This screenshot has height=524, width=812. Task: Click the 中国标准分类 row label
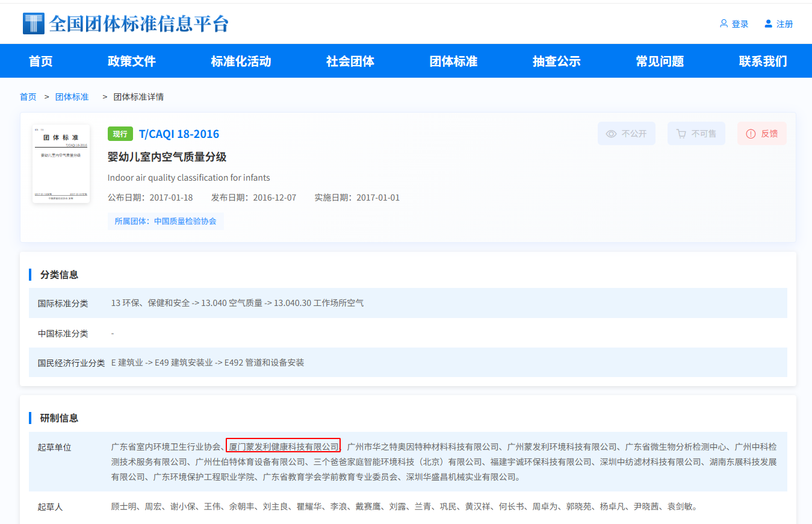63,333
